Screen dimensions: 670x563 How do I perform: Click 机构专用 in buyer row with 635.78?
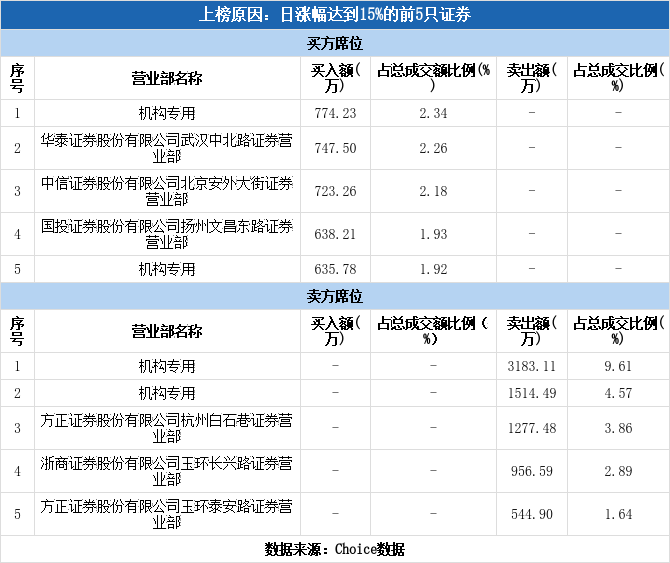tap(167, 269)
